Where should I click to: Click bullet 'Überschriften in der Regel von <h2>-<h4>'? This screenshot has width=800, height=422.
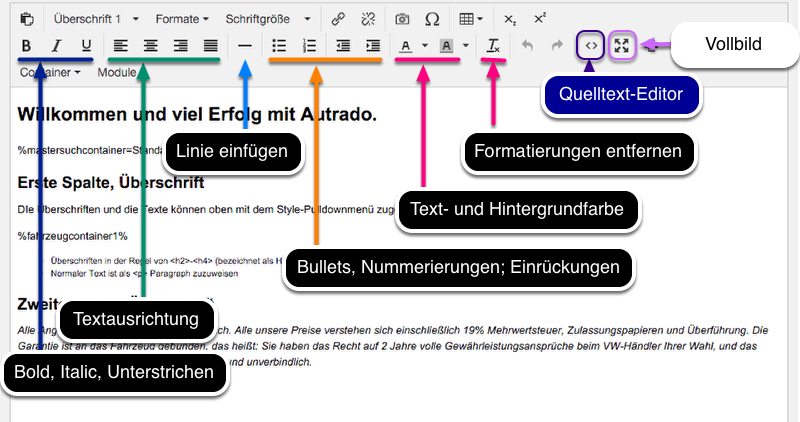166,261
